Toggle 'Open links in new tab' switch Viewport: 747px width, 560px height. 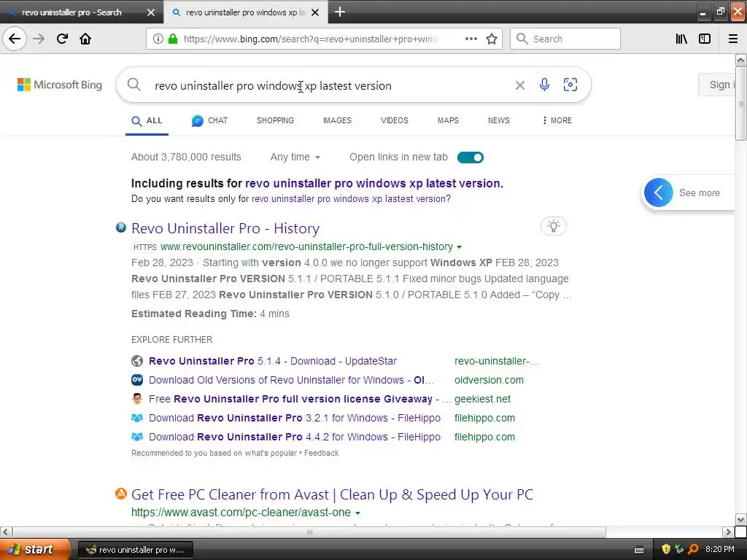[471, 157]
